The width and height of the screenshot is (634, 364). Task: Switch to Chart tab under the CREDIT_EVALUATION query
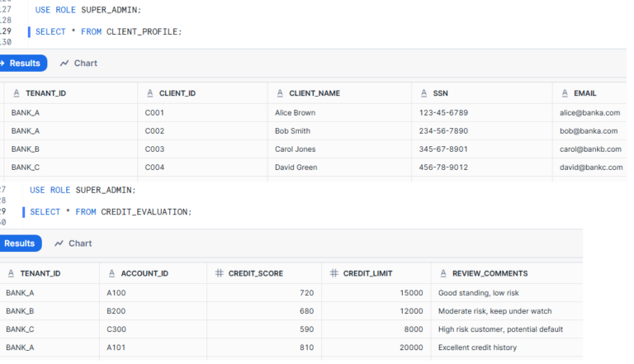pyautogui.click(x=73, y=243)
